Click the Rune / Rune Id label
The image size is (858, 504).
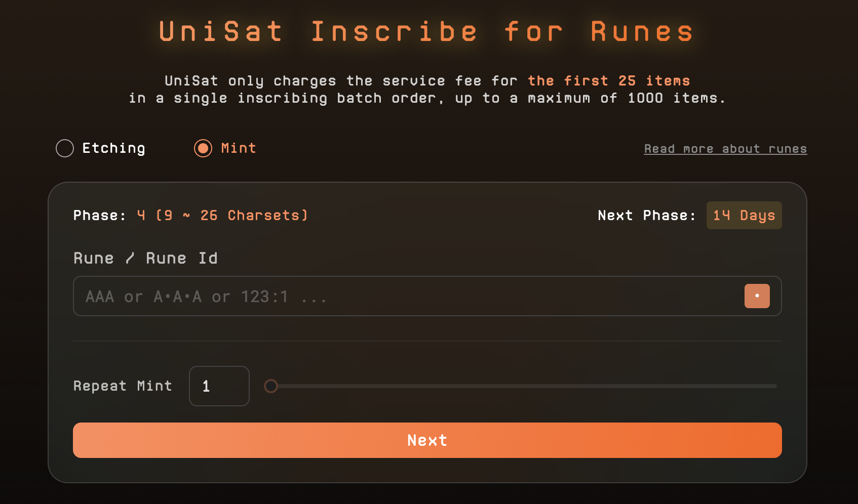145,258
